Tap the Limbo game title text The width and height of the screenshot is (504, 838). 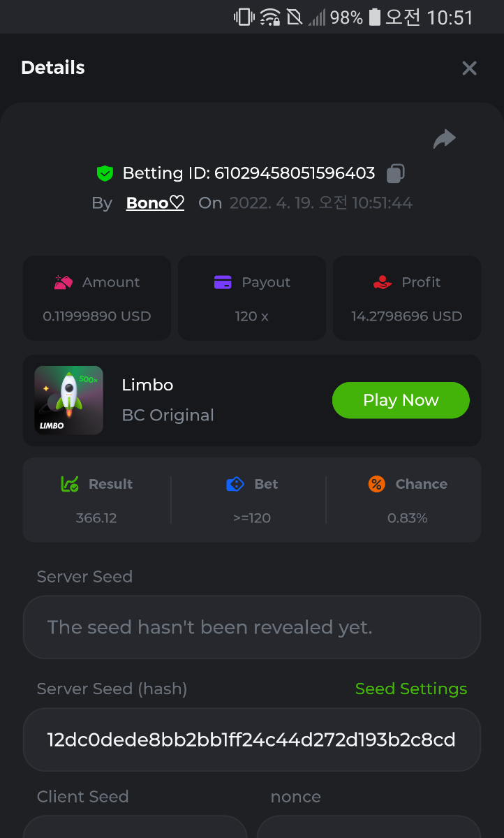tap(147, 385)
